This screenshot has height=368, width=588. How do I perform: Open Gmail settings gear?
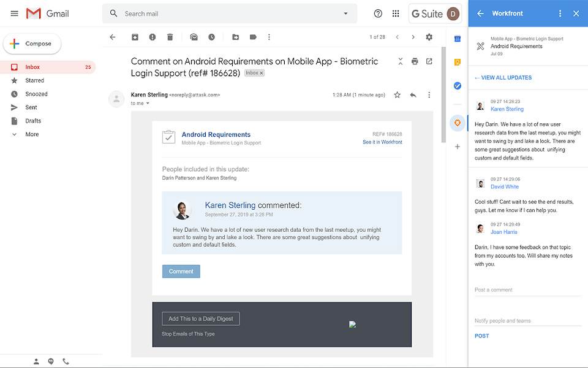tap(429, 37)
